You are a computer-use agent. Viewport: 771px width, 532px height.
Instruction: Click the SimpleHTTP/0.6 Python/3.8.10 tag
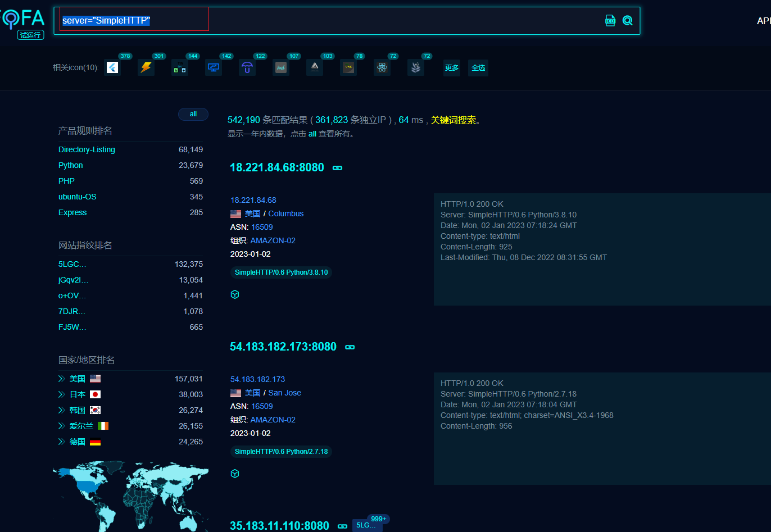tap(281, 272)
